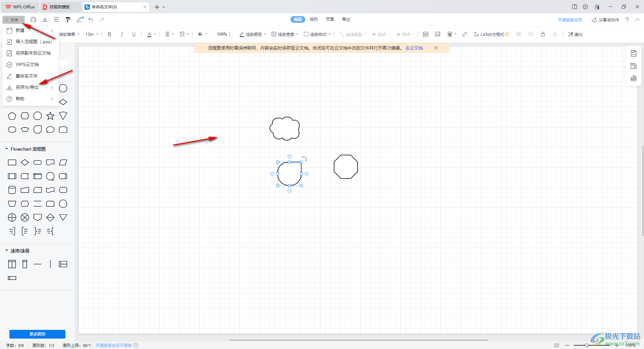Select 另存副本到云文档 menu item

[x=31, y=53]
